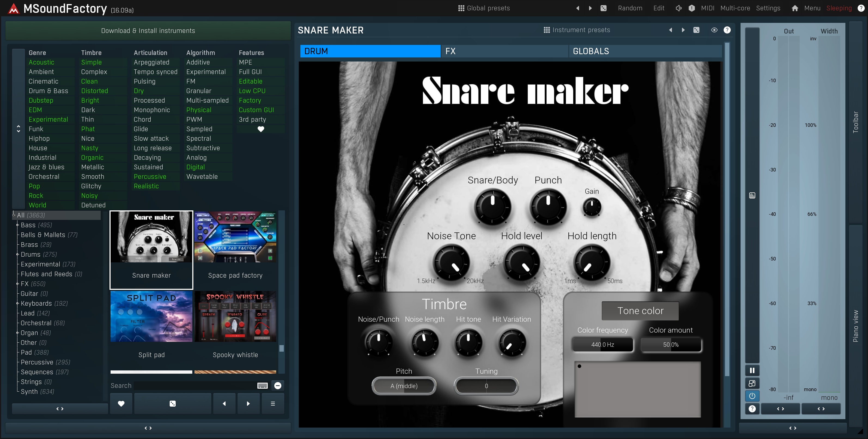Open the Global presets grid icon
The image size is (868, 439).
click(x=461, y=8)
